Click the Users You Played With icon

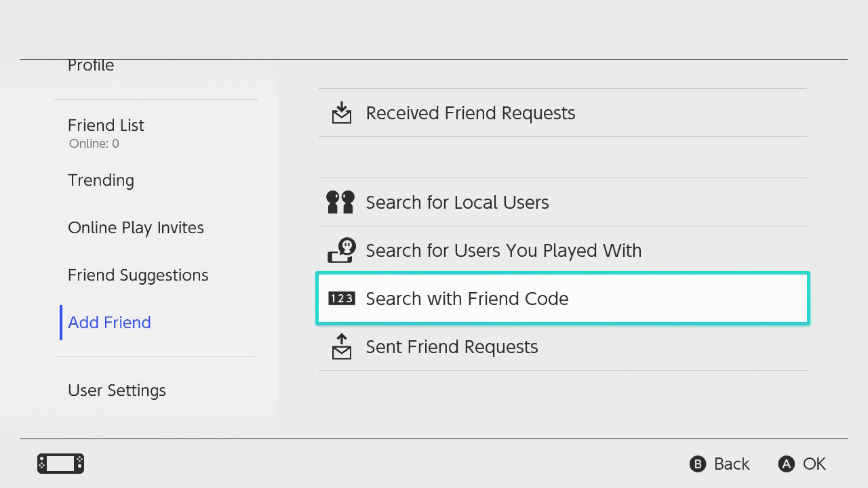coord(342,250)
